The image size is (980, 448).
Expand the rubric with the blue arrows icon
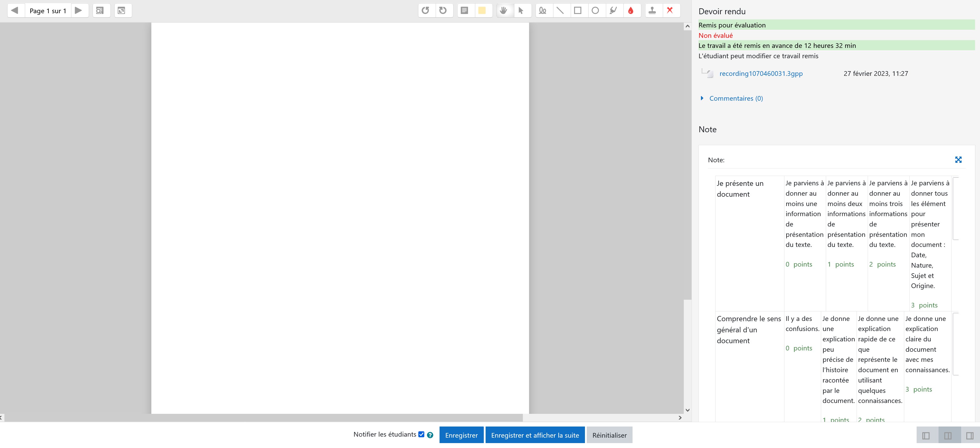pyautogui.click(x=958, y=160)
